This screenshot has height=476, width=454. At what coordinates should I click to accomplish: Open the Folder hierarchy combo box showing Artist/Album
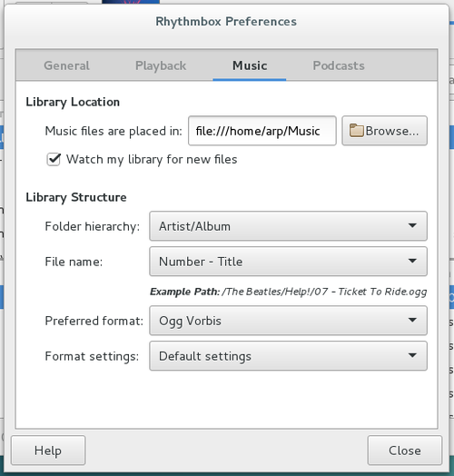click(289, 226)
